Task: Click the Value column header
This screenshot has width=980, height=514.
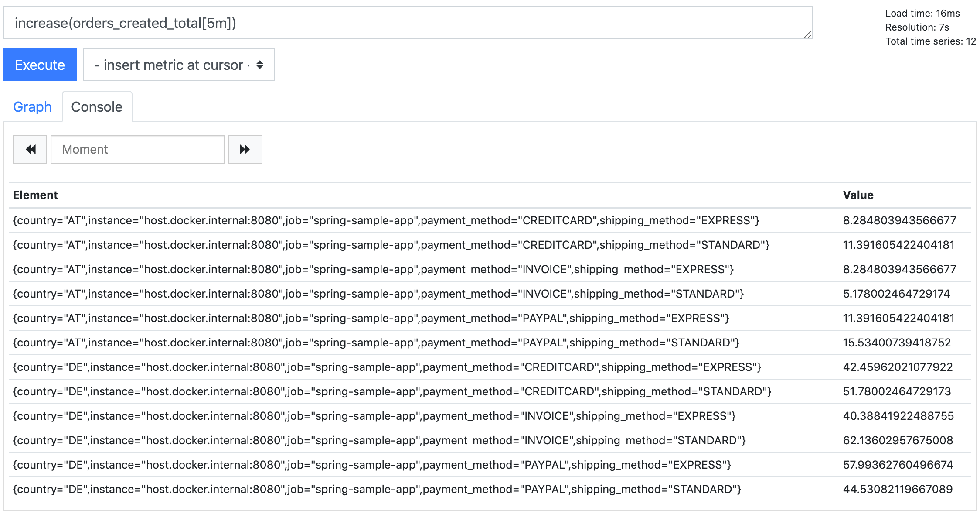Action: pyautogui.click(x=857, y=195)
